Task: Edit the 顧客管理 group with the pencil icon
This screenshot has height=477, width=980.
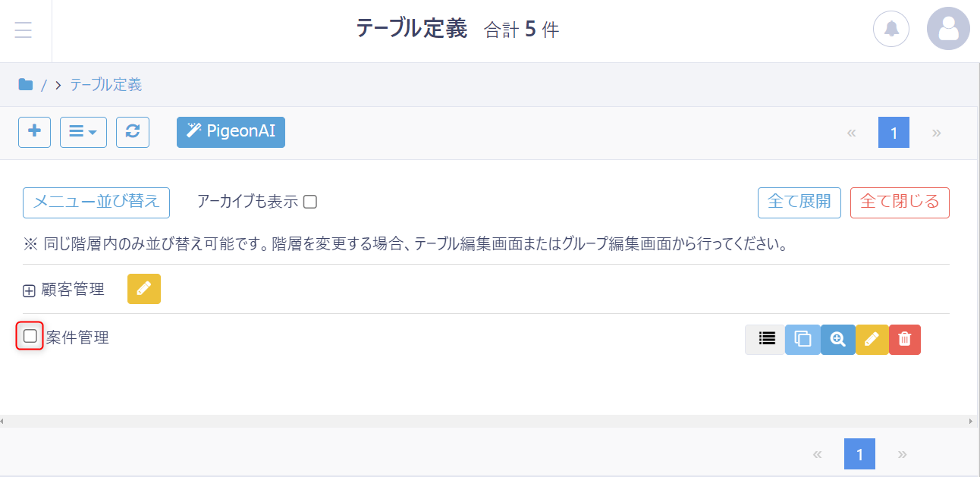Action: [x=144, y=289]
